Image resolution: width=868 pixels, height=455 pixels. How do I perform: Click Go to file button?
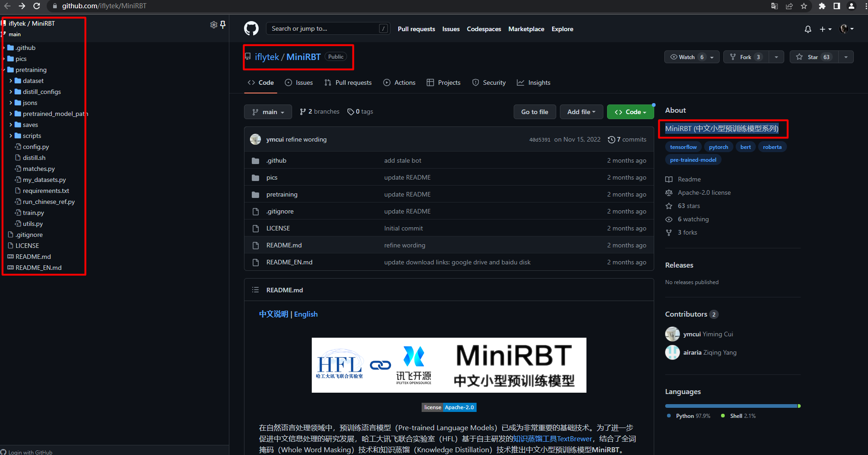(x=535, y=112)
